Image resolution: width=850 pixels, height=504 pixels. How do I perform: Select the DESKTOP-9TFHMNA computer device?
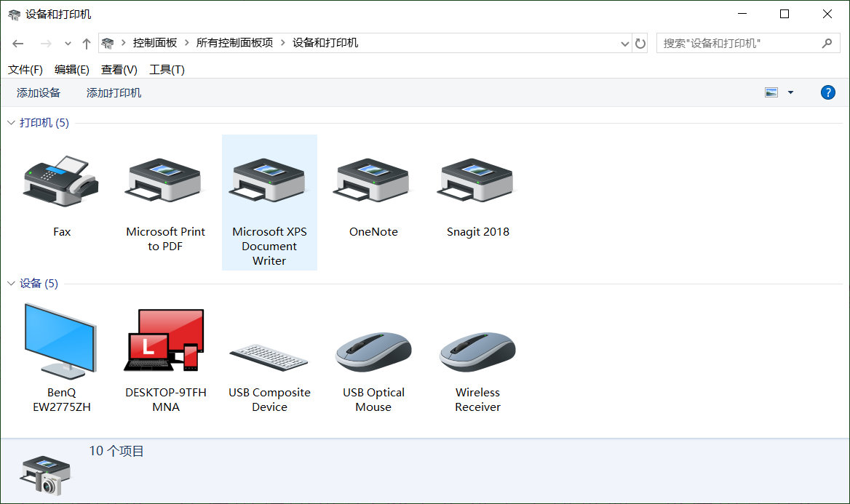pyautogui.click(x=165, y=342)
